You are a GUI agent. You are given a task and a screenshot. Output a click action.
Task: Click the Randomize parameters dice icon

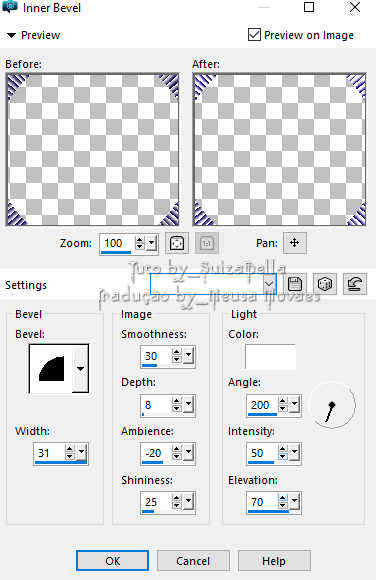pos(325,284)
